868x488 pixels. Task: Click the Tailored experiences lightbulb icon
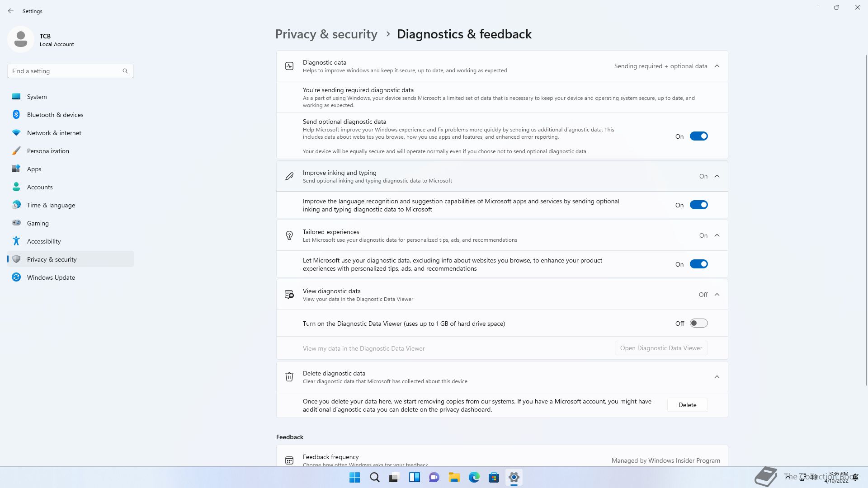[x=289, y=235]
